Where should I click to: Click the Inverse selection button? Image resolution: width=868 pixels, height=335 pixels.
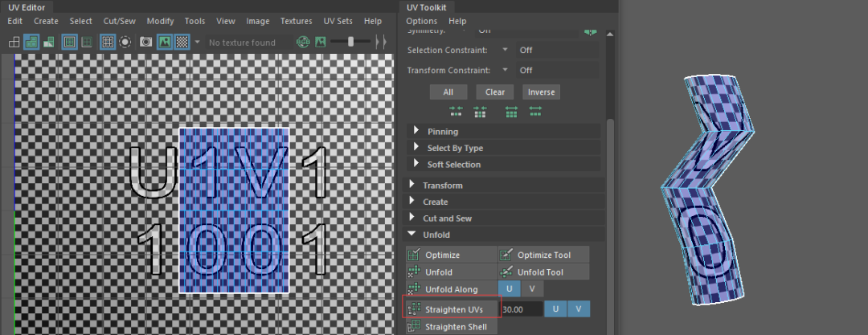point(541,92)
